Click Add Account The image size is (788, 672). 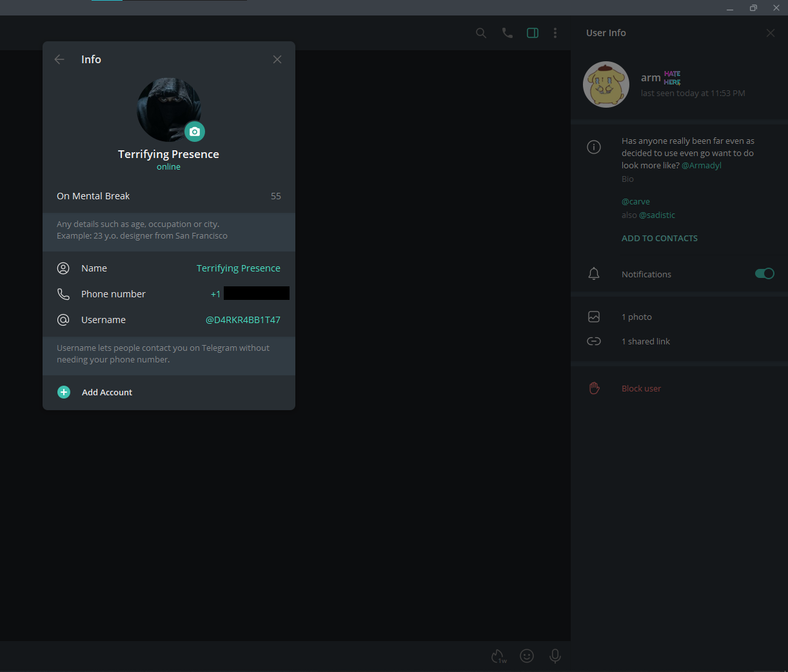pyautogui.click(x=107, y=392)
